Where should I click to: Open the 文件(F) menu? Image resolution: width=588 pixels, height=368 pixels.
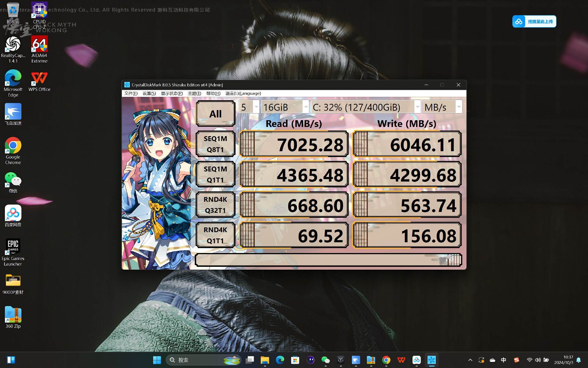(131, 93)
